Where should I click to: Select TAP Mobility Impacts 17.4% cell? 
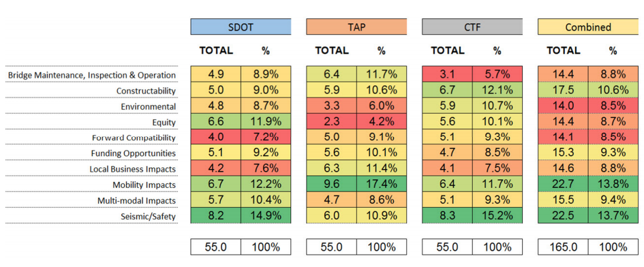(382, 185)
